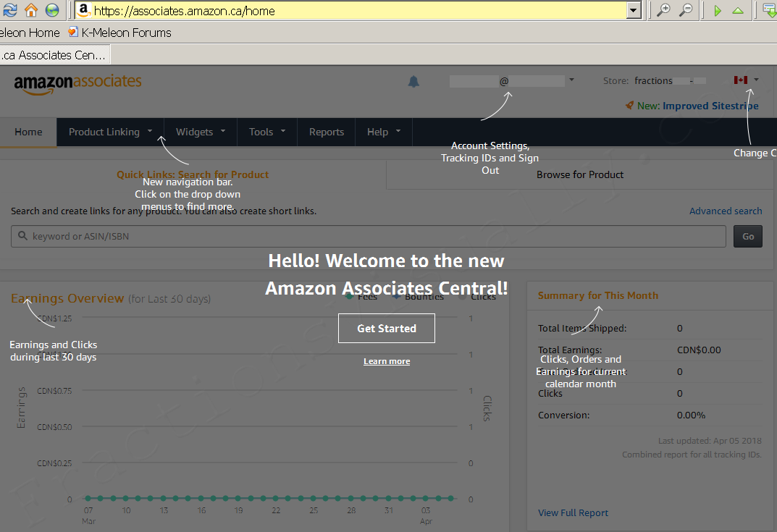Screen dimensions: 777x532
Task: Click the CDN$0.75 earnings axis label
Action: point(54,391)
